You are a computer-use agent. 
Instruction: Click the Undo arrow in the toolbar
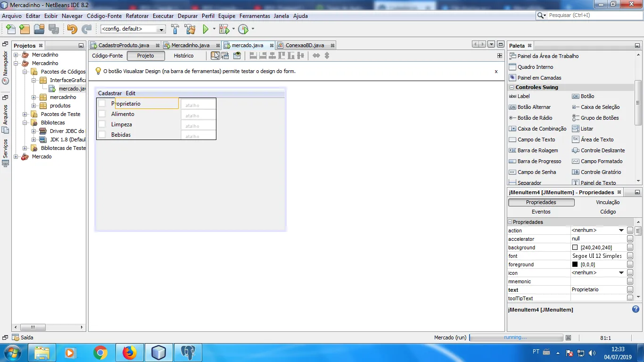(x=72, y=29)
